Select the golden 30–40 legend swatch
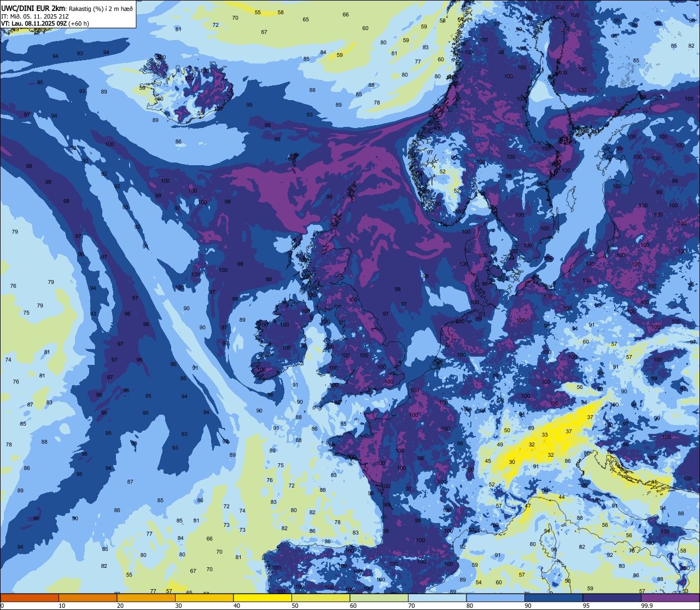The height and width of the screenshot is (610, 700). (x=204, y=597)
